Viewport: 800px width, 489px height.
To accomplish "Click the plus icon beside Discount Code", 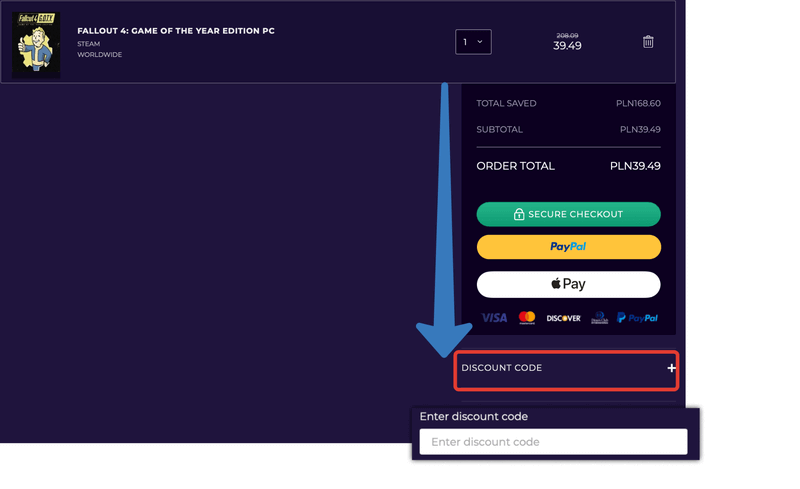I will [671, 368].
